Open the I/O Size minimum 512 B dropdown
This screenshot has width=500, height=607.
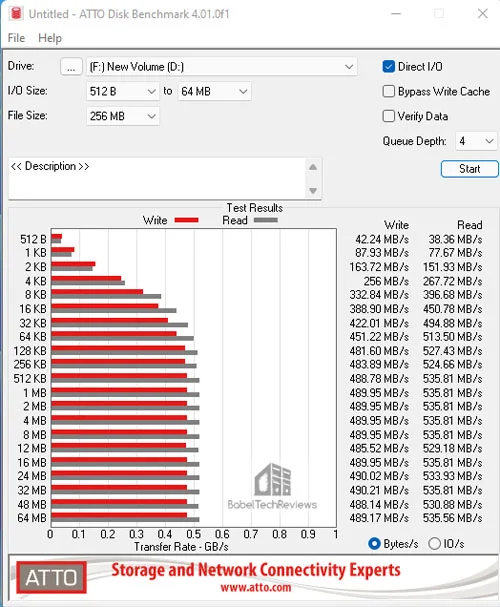[123, 92]
